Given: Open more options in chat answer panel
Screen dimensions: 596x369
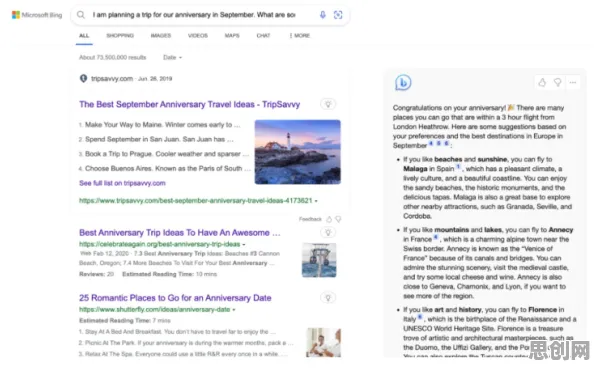Looking at the screenshot, I should [x=573, y=82].
